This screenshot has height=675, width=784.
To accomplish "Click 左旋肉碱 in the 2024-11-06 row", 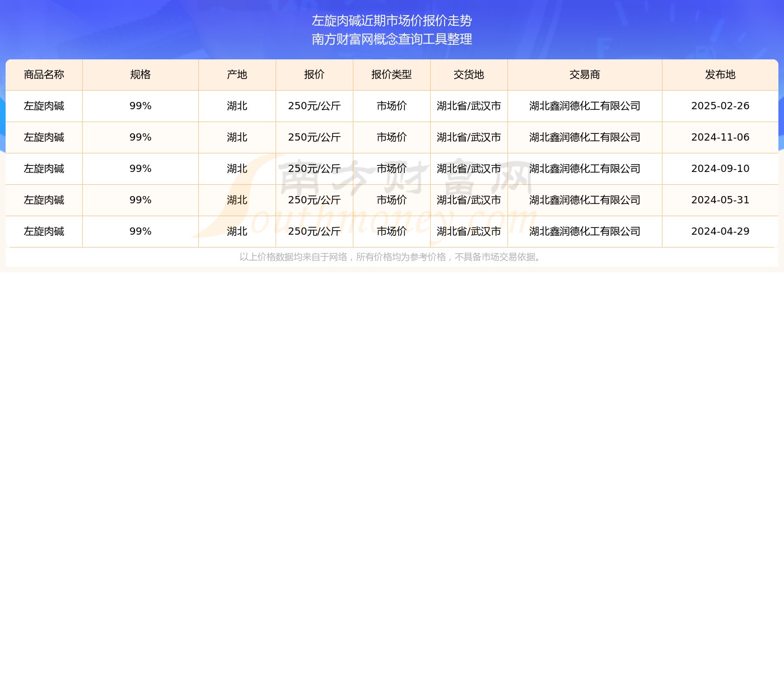I will (x=44, y=137).
